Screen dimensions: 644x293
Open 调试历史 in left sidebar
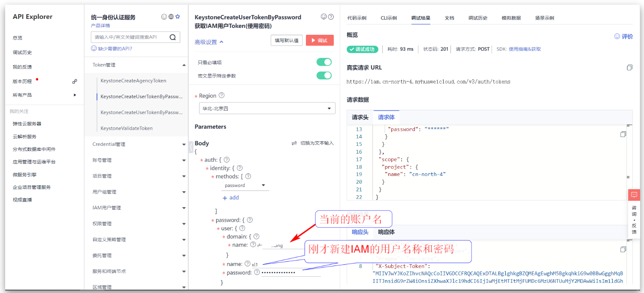tap(22, 52)
